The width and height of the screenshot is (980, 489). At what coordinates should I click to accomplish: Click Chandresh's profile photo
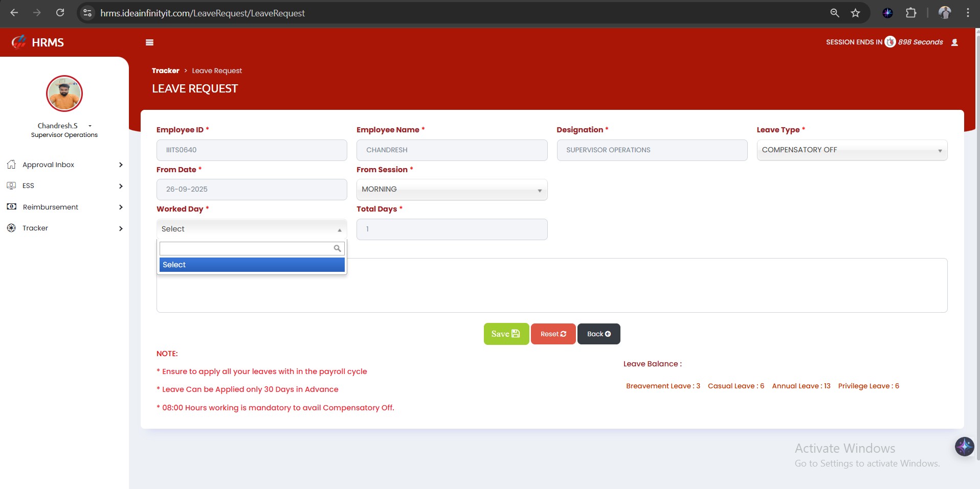64,94
